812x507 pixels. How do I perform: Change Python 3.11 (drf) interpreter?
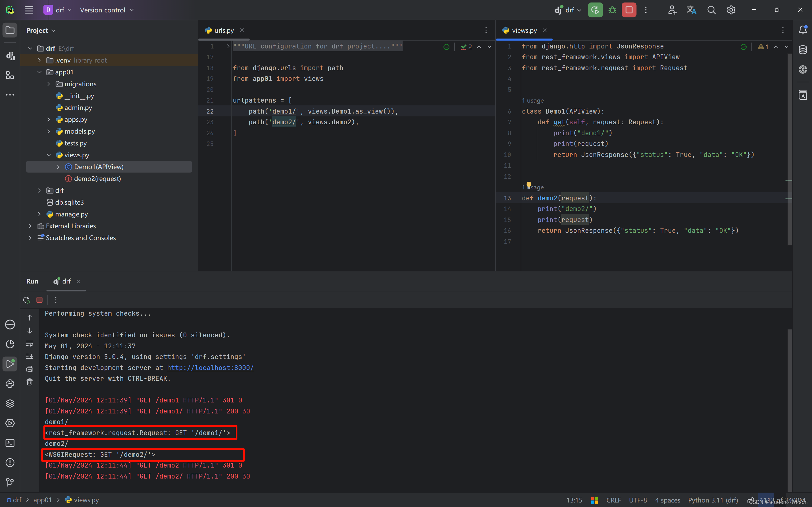point(713,500)
